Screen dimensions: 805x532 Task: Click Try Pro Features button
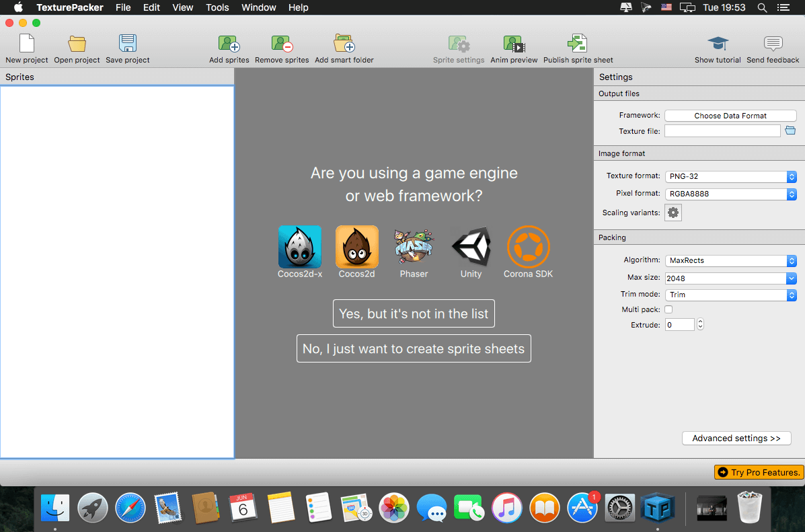tap(759, 472)
